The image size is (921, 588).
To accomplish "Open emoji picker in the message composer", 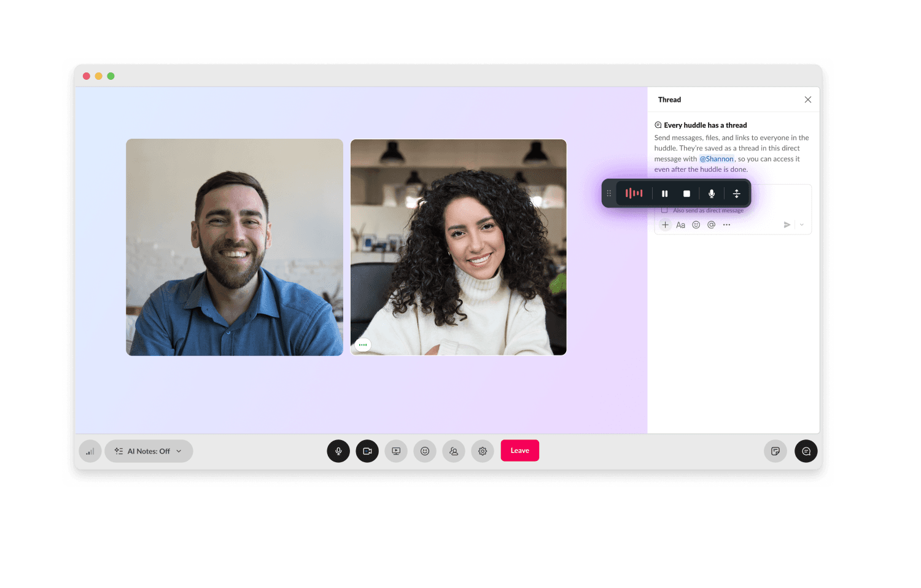I will point(696,225).
